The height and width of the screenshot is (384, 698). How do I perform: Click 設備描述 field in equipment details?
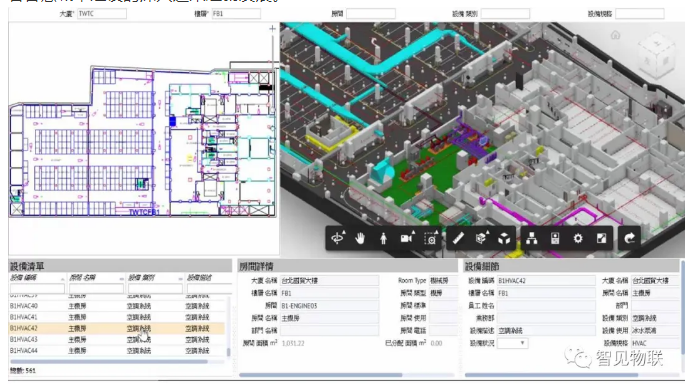coord(546,331)
